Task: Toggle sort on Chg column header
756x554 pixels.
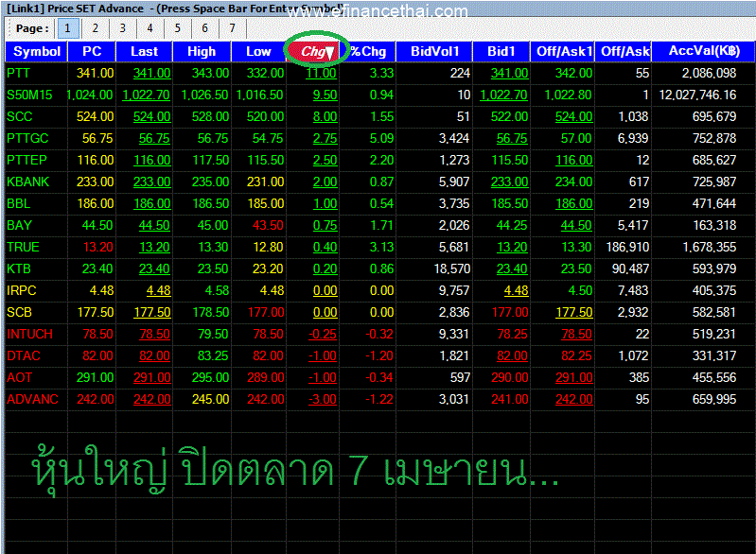Action: click(x=314, y=52)
